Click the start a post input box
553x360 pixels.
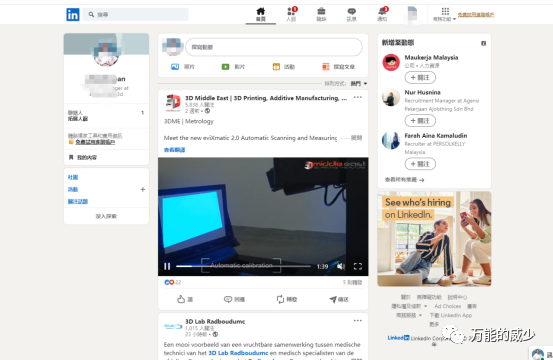[274, 47]
